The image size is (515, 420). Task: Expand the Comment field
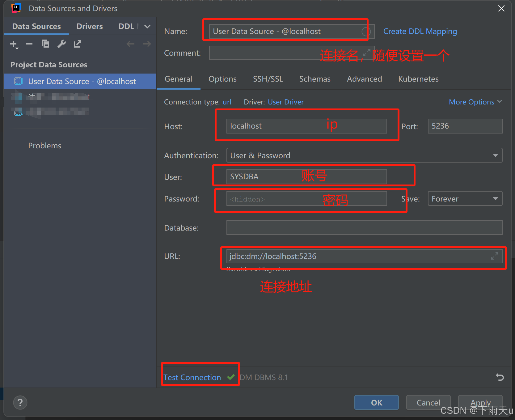pos(366,53)
